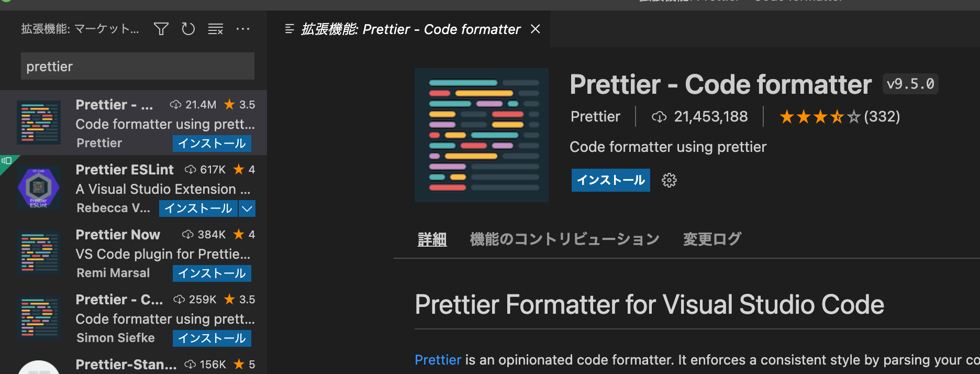
Task: Open the extensions view more actions menu
Action: coord(243,29)
